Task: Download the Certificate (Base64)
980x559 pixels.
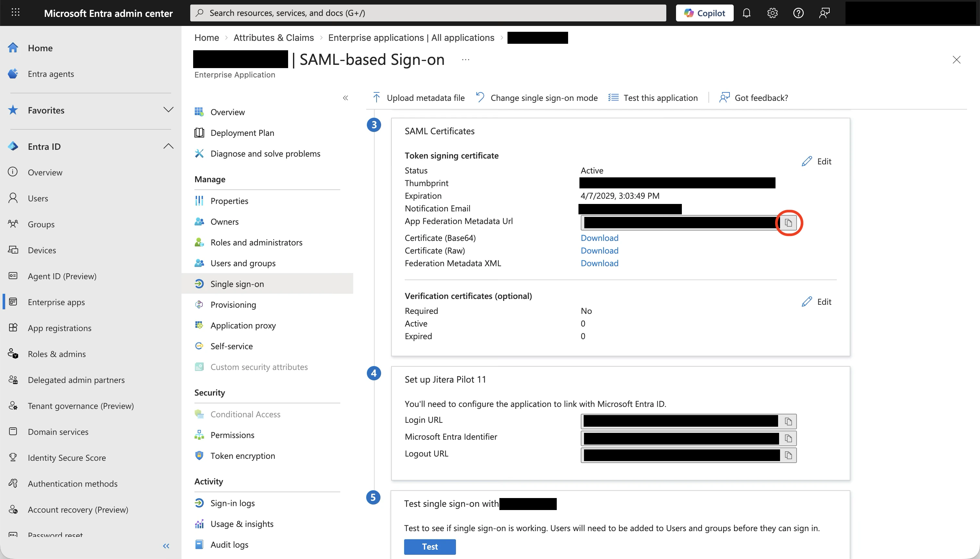Action: pyautogui.click(x=599, y=238)
